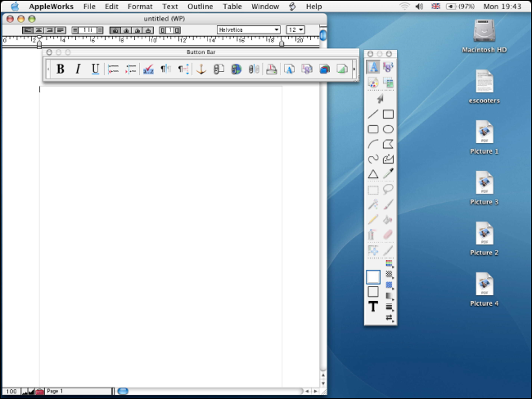
Task: Select the right tab stop marker
Action: [x=137, y=30]
